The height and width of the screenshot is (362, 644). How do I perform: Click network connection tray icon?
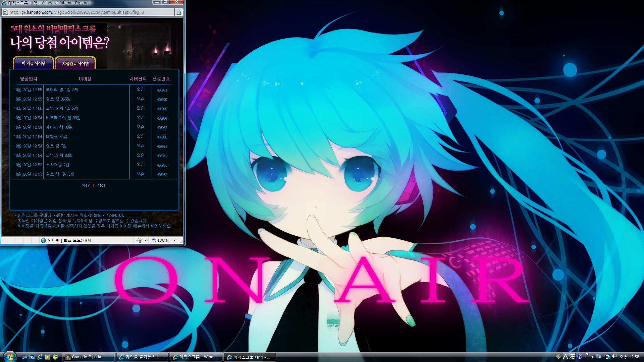(608, 357)
